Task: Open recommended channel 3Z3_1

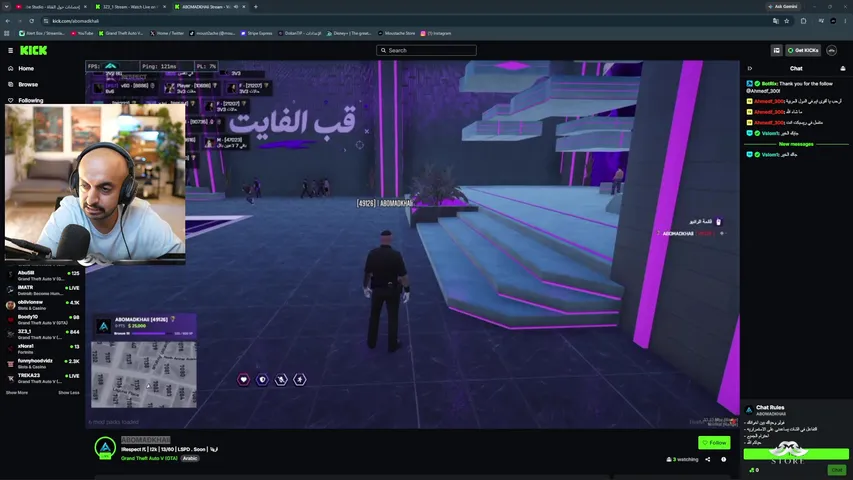Action: (42, 334)
